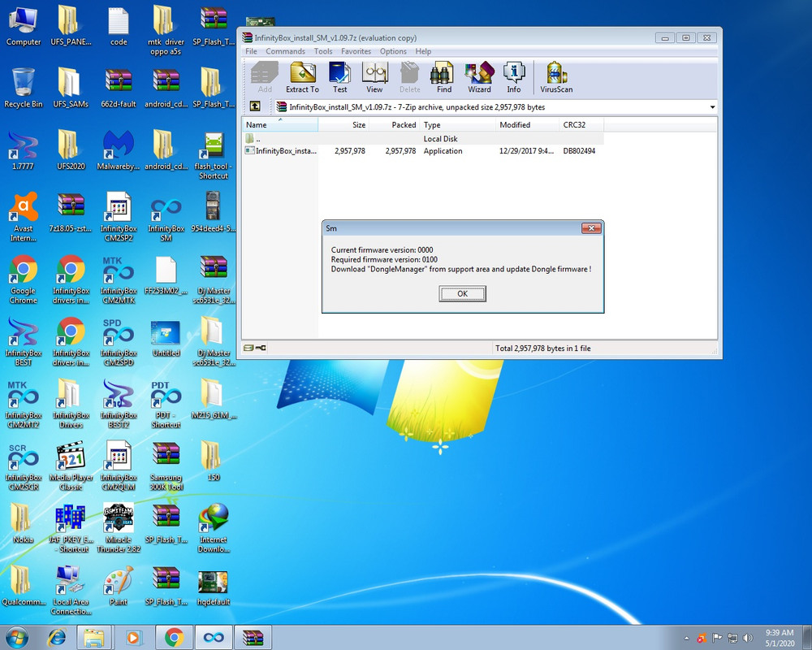812x650 pixels.
Task: Select the InfinityBox CM2SCR desktop shortcut
Action: coord(24,466)
